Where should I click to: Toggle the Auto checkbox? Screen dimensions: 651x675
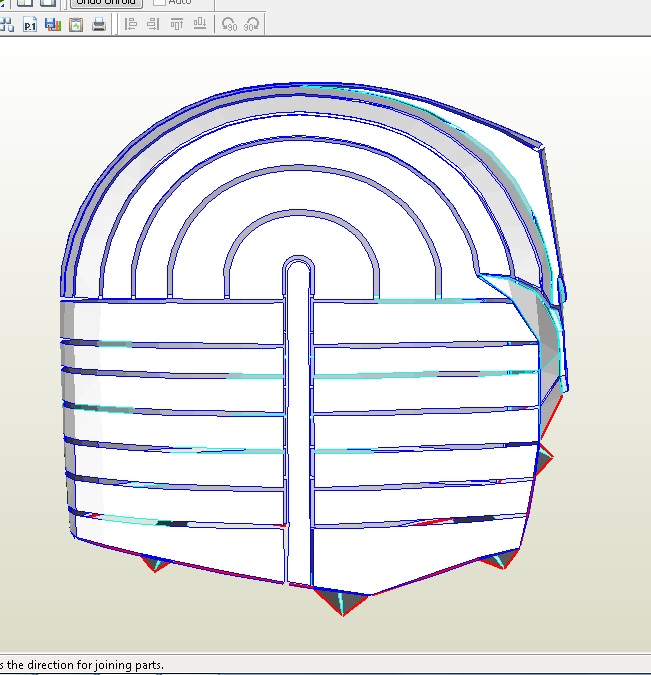159,2
